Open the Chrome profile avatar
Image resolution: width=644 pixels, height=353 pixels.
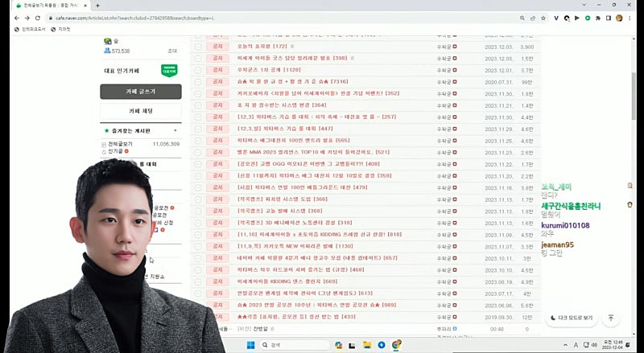(619, 18)
